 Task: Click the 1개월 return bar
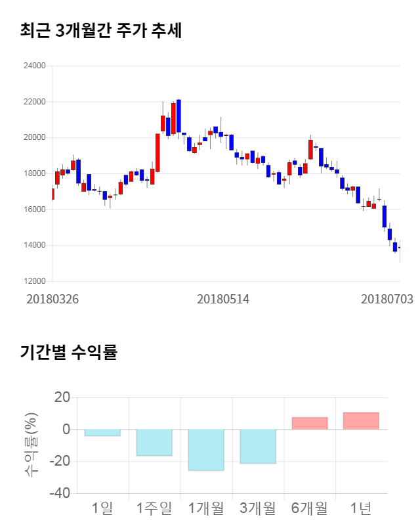coord(206,450)
